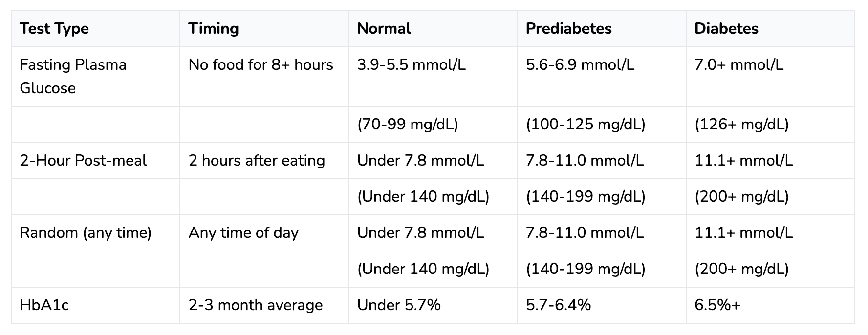
Task: Select the Random (any time) row label
Action: coord(86,233)
